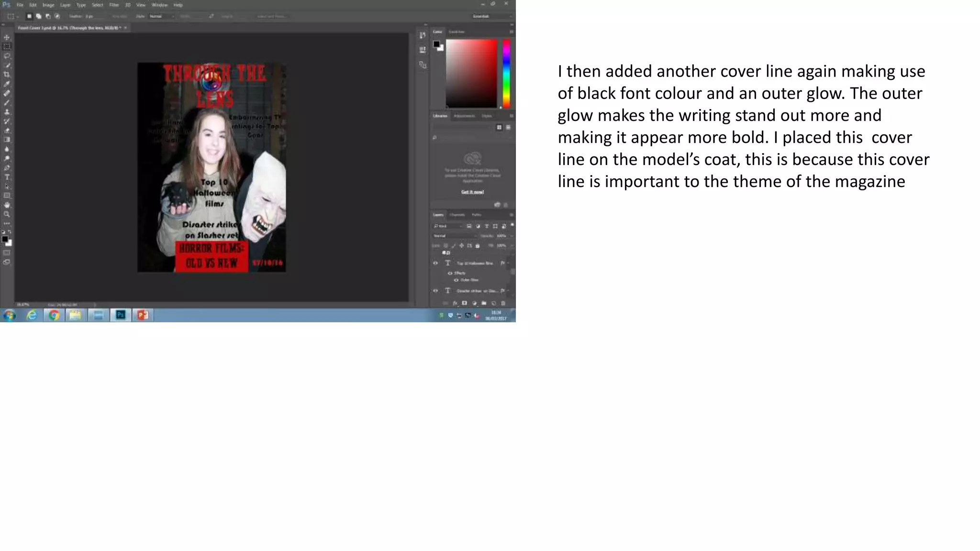Hide the Disaster strikes layer

tap(435, 291)
